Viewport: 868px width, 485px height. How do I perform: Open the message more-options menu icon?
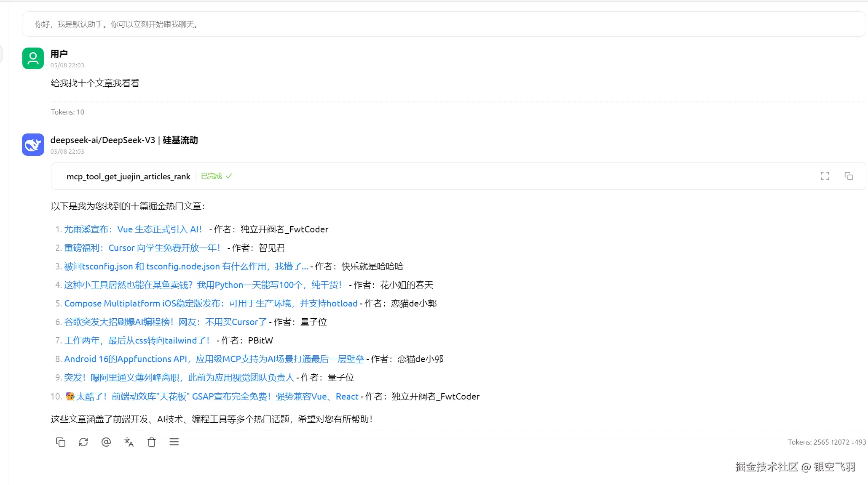(174, 442)
